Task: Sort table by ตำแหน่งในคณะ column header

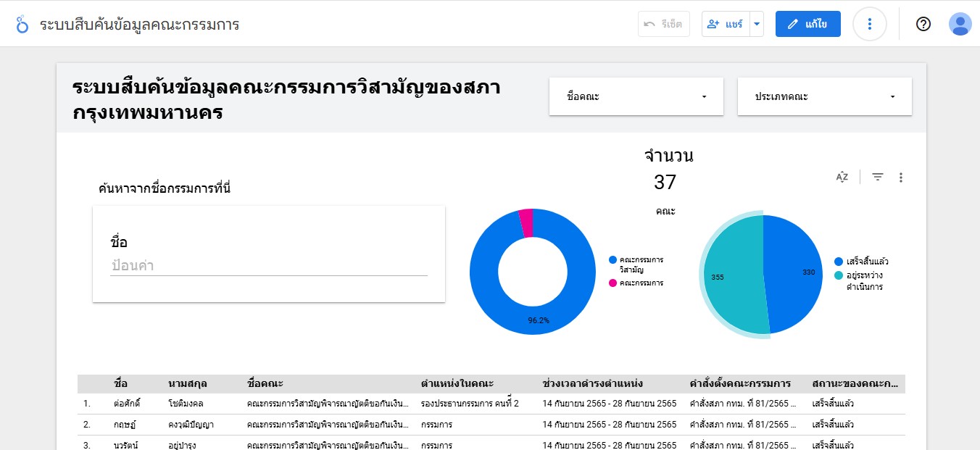Action: point(457,383)
